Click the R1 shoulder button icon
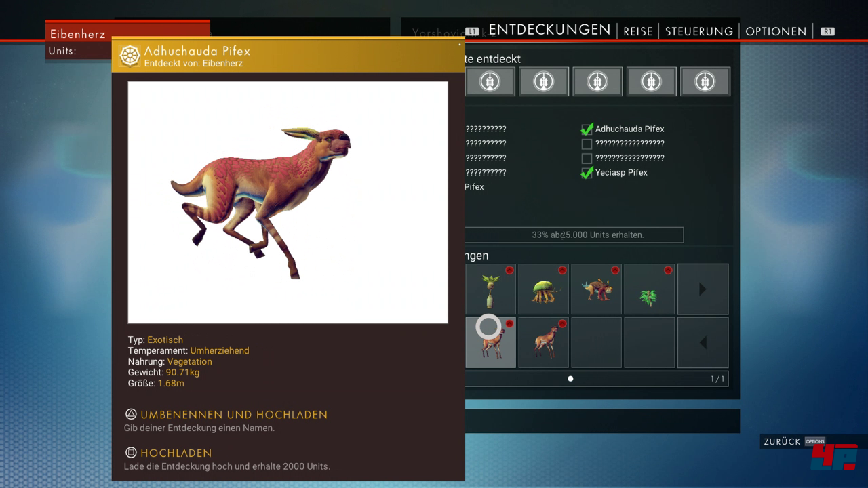 pyautogui.click(x=827, y=31)
